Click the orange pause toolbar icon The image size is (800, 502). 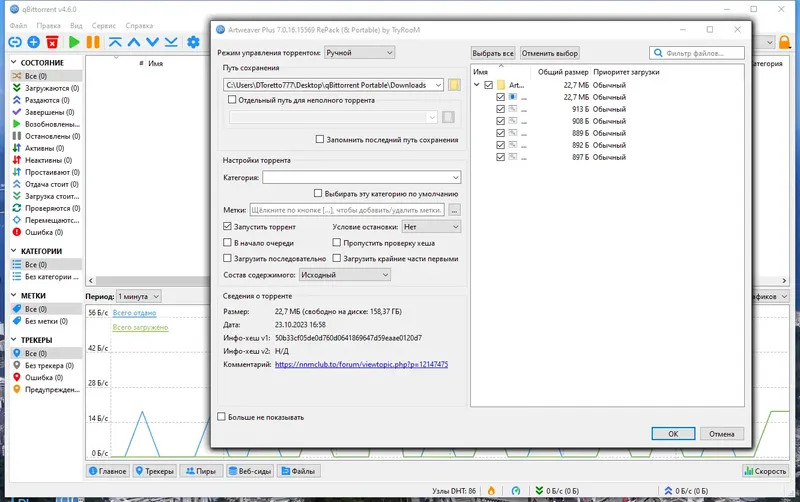click(x=93, y=42)
